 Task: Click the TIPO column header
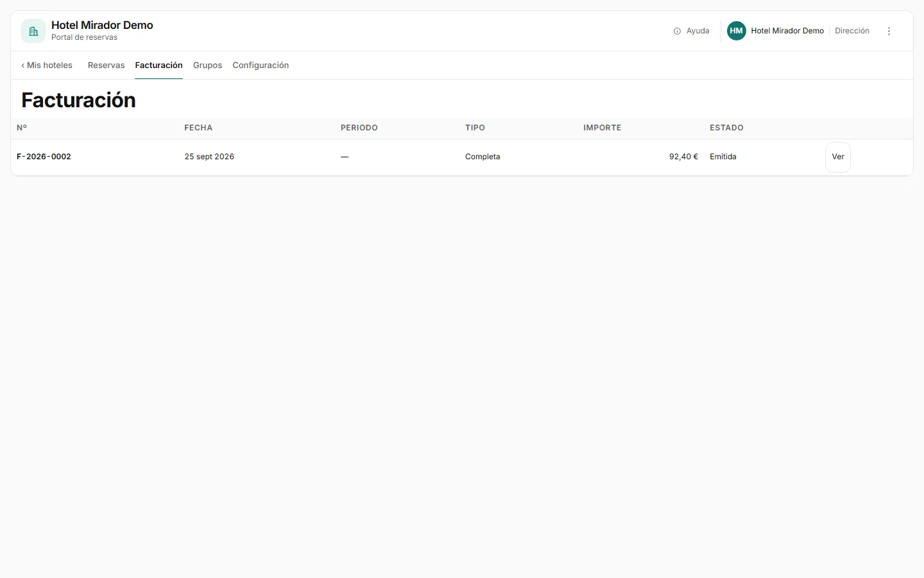(475, 128)
